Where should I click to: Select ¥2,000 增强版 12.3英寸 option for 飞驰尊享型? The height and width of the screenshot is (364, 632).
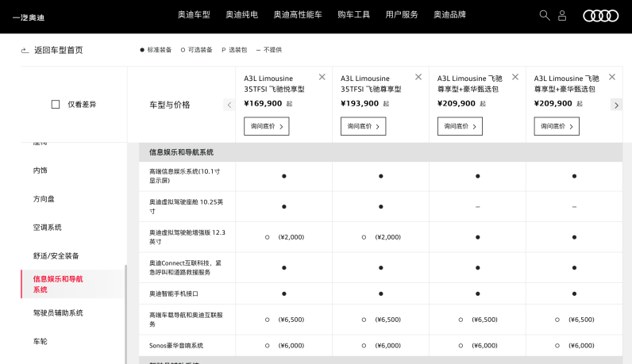click(364, 237)
